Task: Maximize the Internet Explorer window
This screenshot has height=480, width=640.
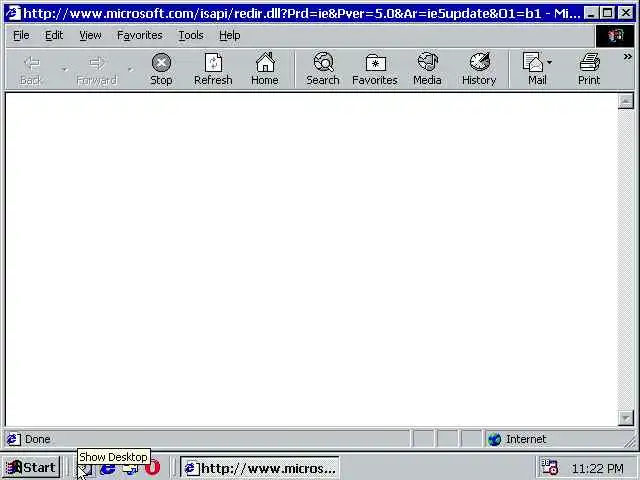Action: [x=607, y=13]
